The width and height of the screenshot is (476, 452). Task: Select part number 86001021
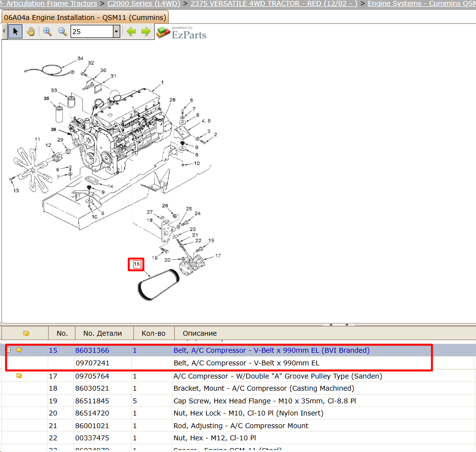[92, 426]
